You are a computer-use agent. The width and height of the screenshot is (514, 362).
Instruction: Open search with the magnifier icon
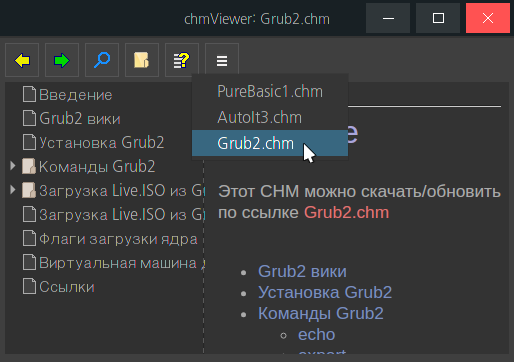point(102,60)
